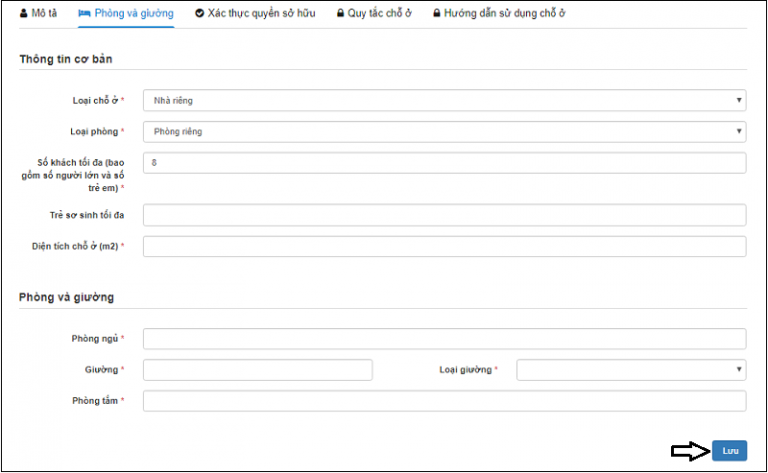Focus the Phòng tắm text field
Viewport: 768px width, 473px height.
pyautogui.click(x=444, y=401)
